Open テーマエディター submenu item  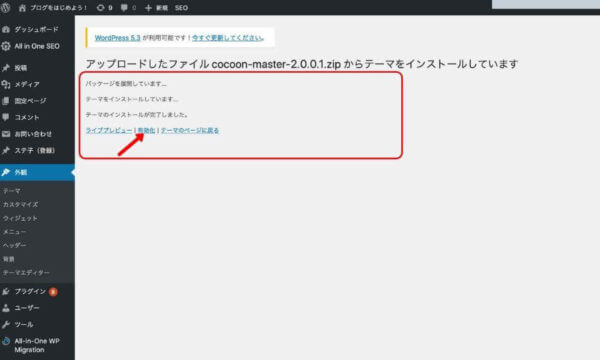pos(26,272)
